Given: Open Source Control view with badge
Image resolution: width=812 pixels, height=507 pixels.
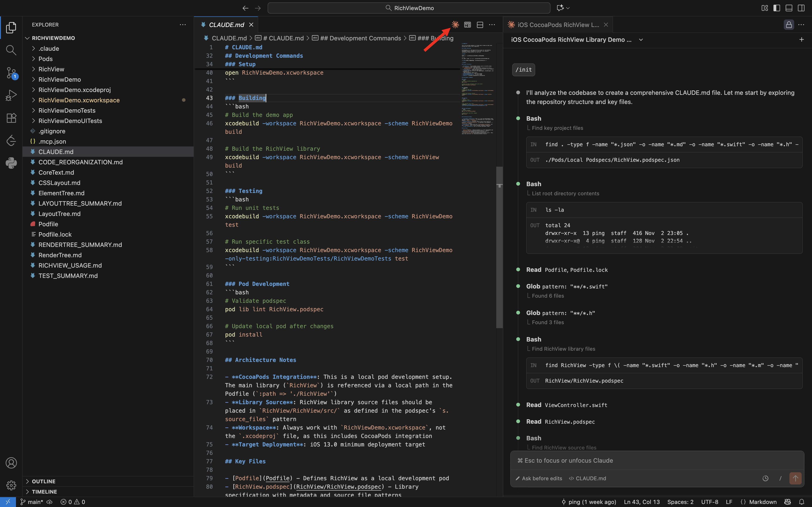Looking at the screenshot, I should pos(11,73).
